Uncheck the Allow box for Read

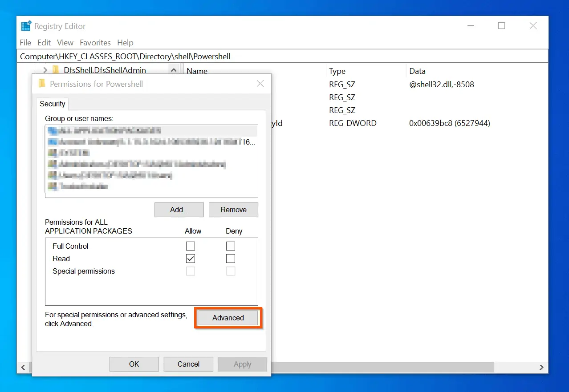191,259
